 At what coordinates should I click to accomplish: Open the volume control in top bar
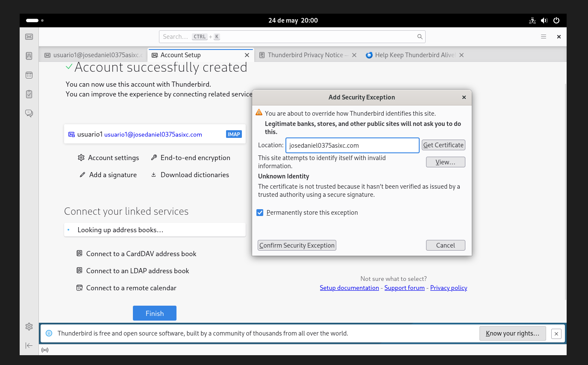[x=544, y=20]
